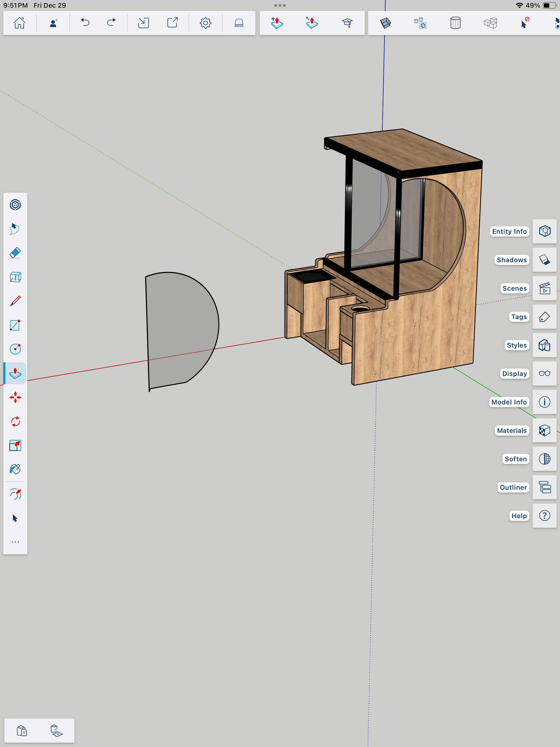Image resolution: width=560 pixels, height=747 pixels.
Task: Open the Entity Info panel icon
Action: (x=545, y=231)
